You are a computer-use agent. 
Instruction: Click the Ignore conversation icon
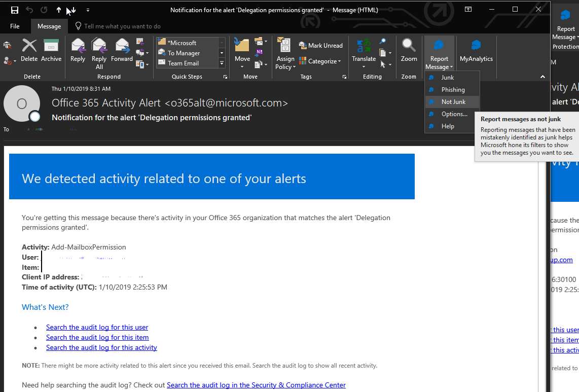coord(8,46)
